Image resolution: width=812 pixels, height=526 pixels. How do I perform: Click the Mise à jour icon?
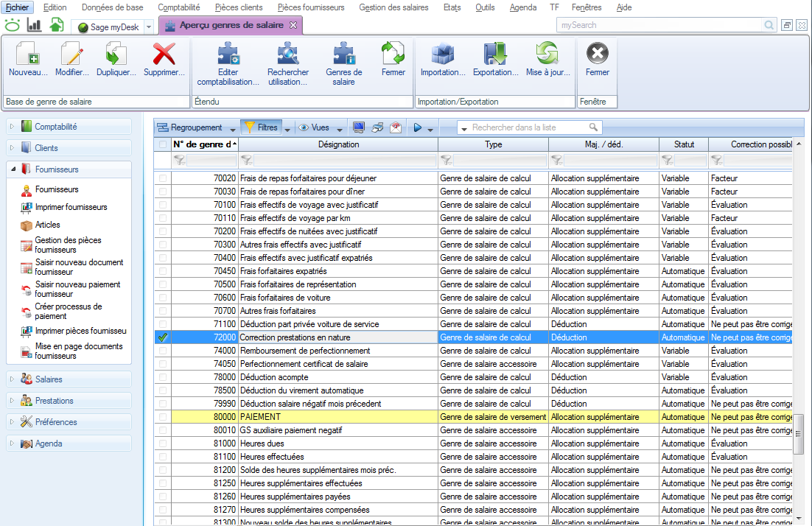pos(547,56)
